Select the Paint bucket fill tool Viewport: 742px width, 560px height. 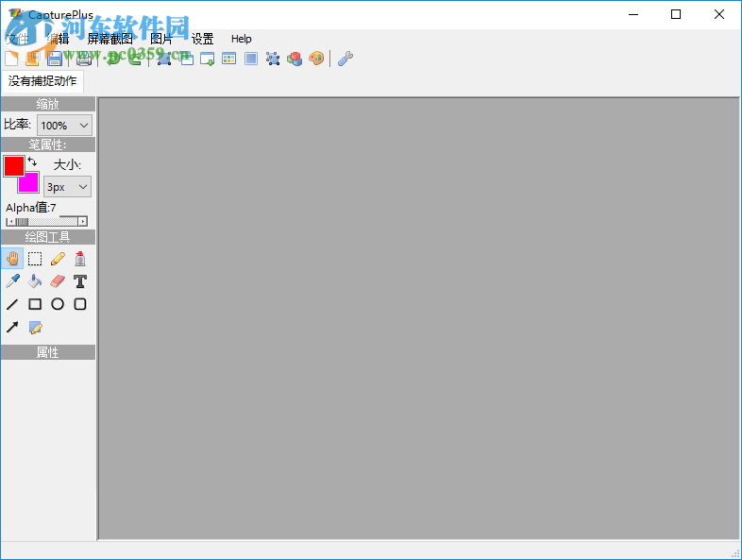point(35,281)
